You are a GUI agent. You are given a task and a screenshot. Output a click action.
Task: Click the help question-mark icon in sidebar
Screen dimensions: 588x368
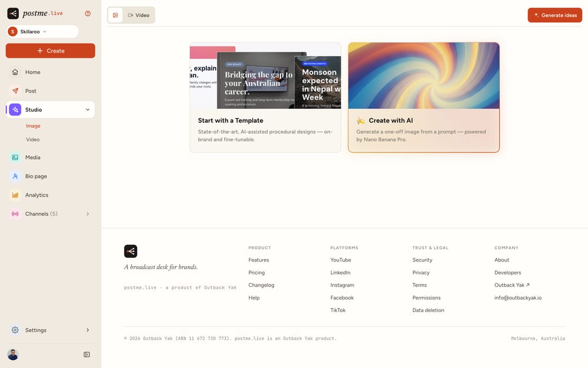tap(88, 14)
